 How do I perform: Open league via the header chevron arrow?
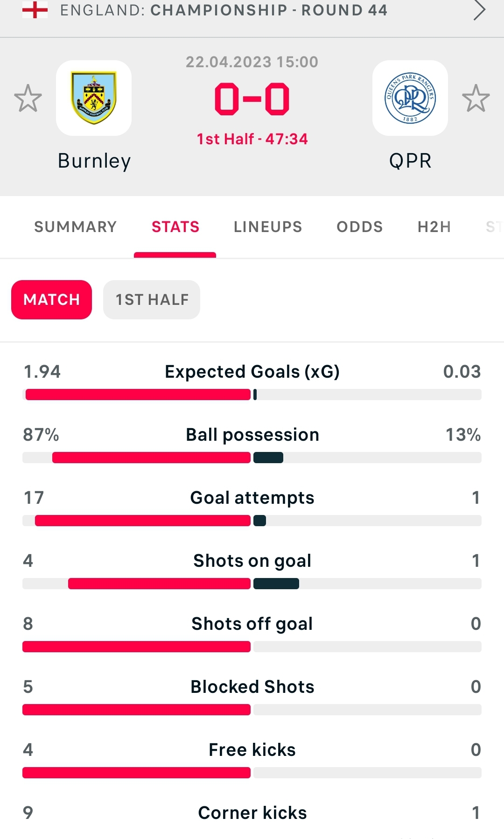click(x=479, y=10)
